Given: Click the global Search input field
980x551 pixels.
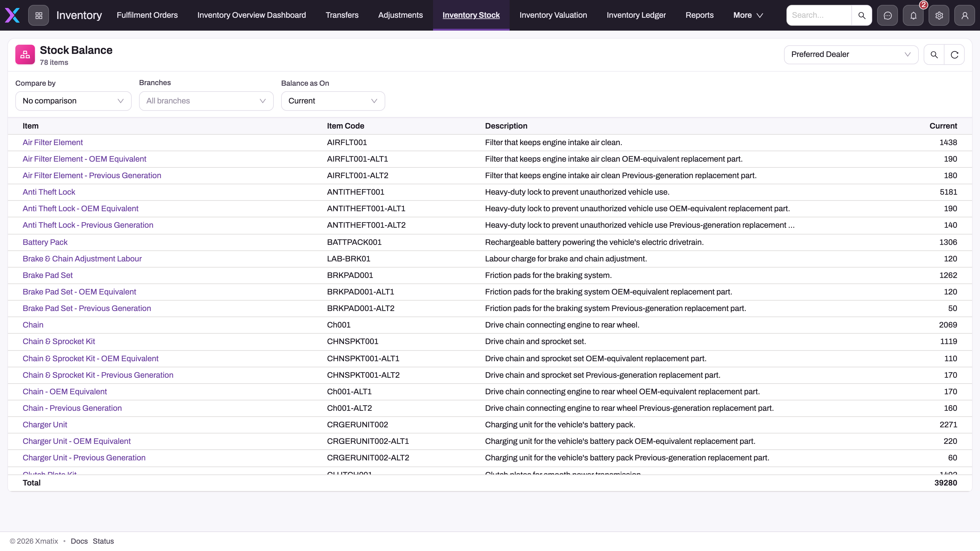Looking at the screenshot, I should tap(819, 15).
